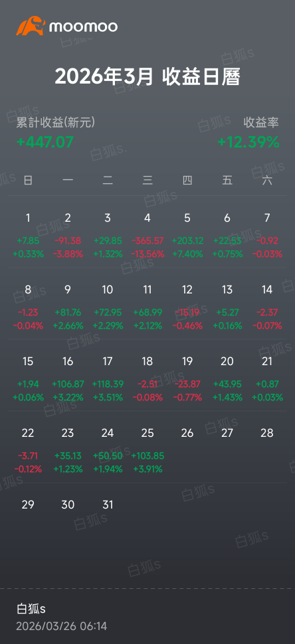Click the 六 weekday column header
The image size is (295, 644).
tap(267, 180)
